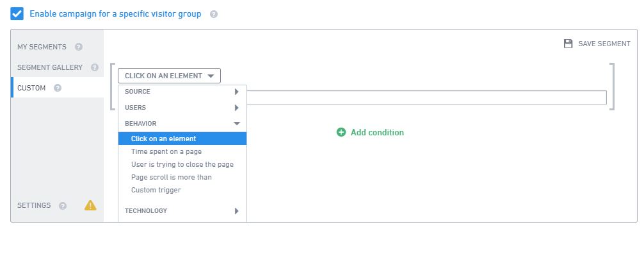Uncheck Enable campaign for specific visitor group

click(x=17, y=13)
